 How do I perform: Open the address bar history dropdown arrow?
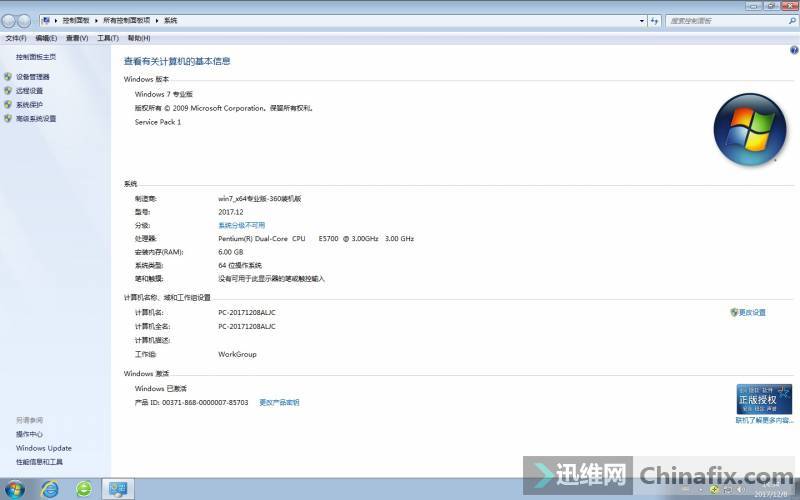pyautogui.click(x=642, y=21)
